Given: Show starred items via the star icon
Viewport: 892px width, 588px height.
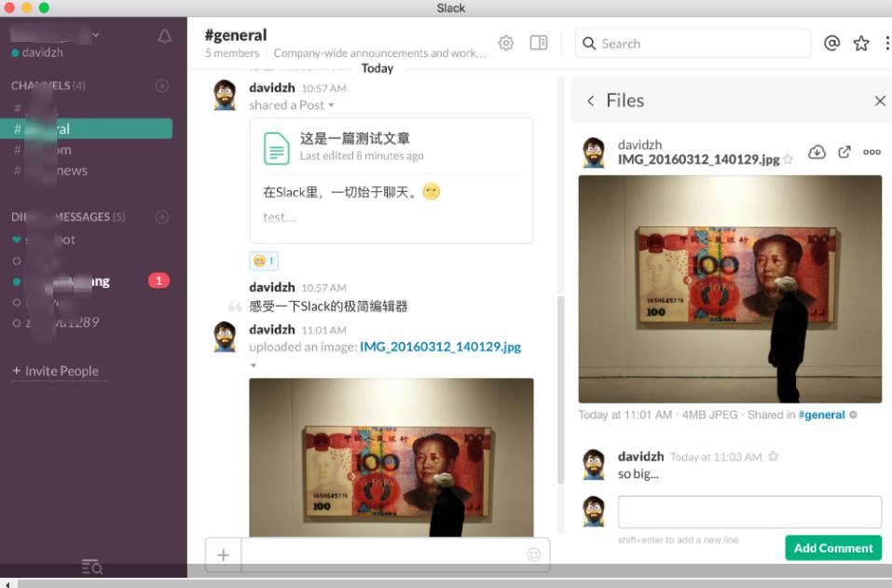Looking at the screenshot, I should (x=862, y=44).
